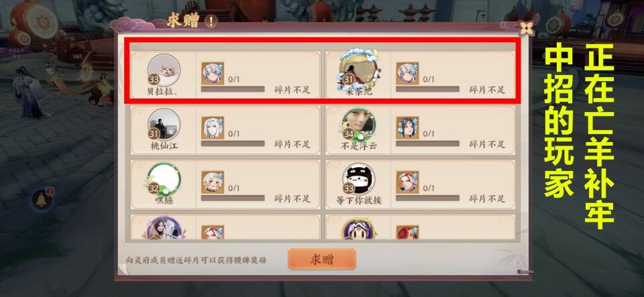Screen dimensions: 644x297
Task: Open the purple-framed avatar in the bottom-left row
Action: [x=164, y=229]
